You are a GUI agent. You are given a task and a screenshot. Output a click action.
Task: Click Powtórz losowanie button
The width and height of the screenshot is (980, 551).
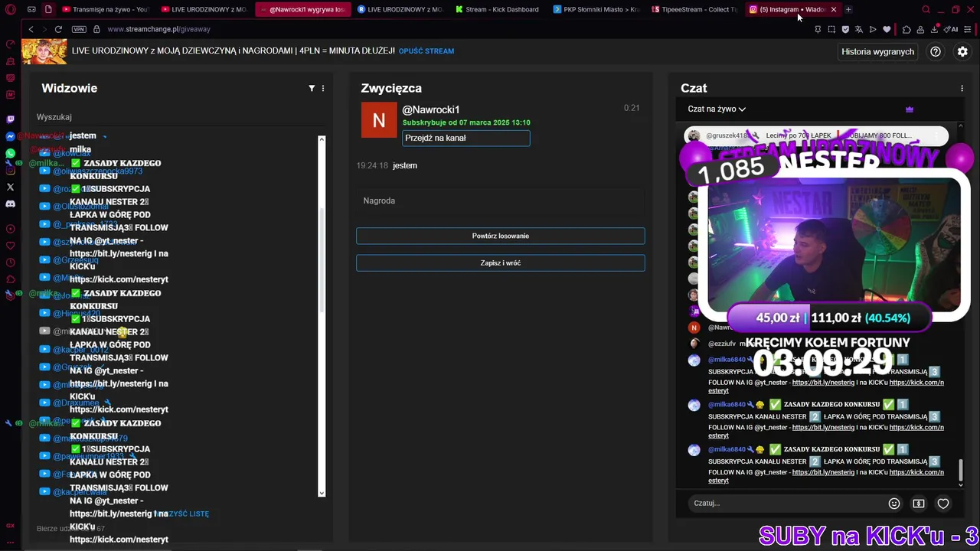(x=501, y=236)
